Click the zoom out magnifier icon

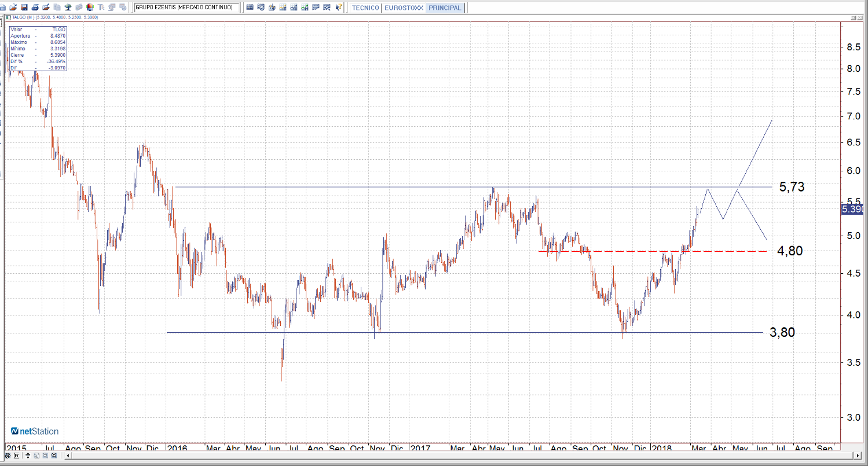coord(45,456)
